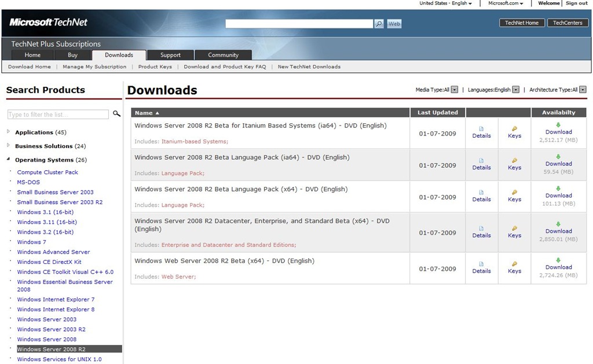Image resolution: width=593 pixels, height=364 pixels.
Task: Click Web Server; includes link
Action: (178, 277)
